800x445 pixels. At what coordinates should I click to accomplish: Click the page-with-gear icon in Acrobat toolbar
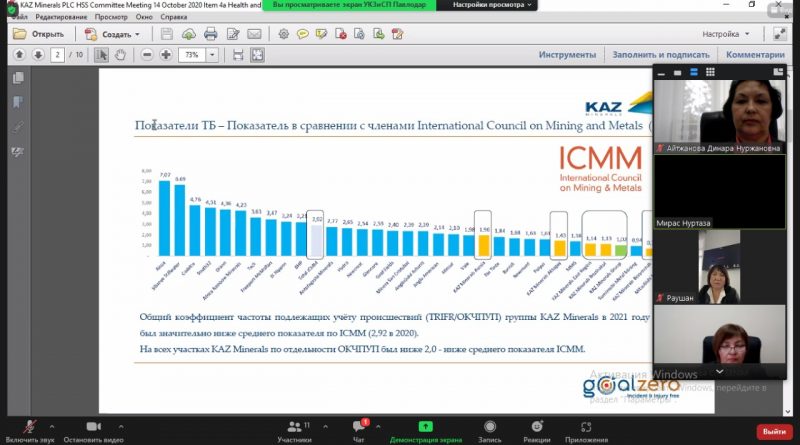click(x=360, y=34)
